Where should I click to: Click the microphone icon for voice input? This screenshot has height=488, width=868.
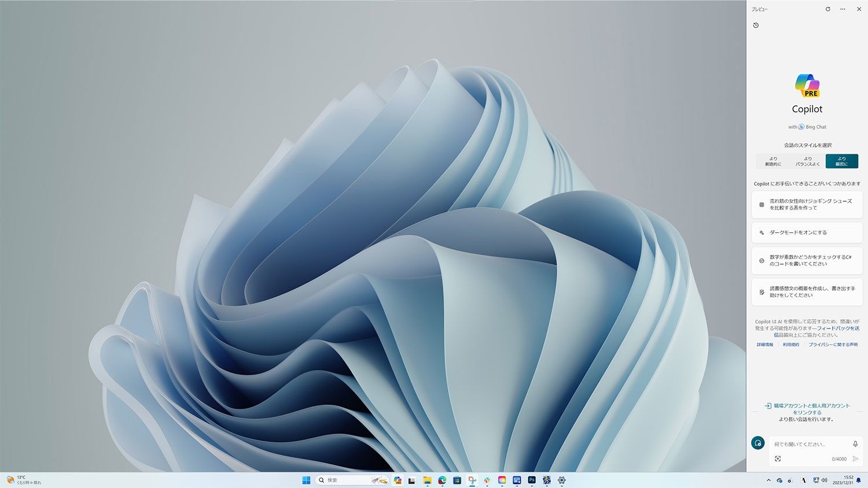tap(855, 443)
